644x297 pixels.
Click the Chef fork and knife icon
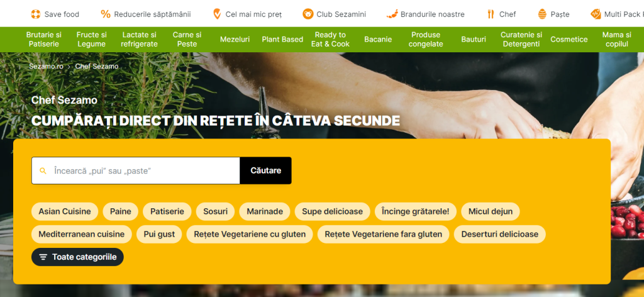491,14
